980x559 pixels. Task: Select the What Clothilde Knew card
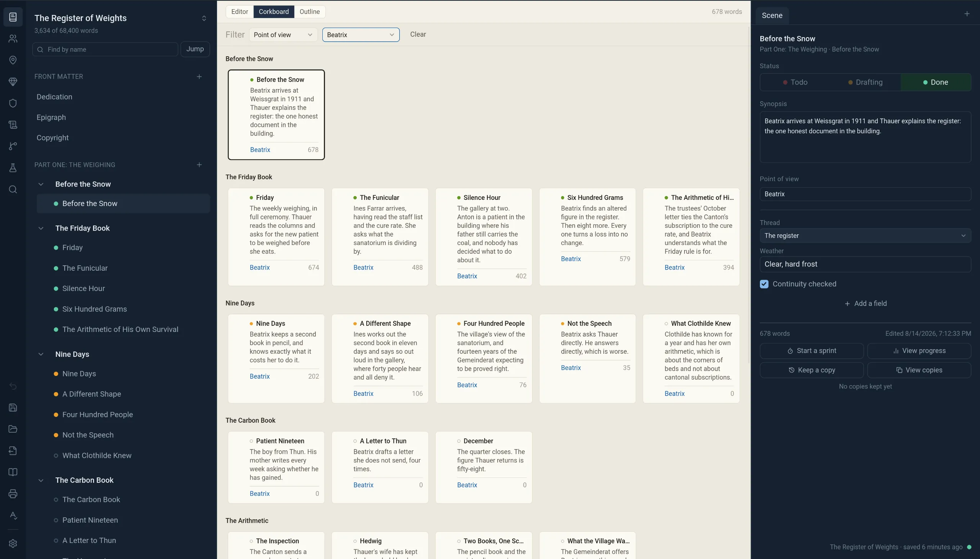(x=691, y=359)
